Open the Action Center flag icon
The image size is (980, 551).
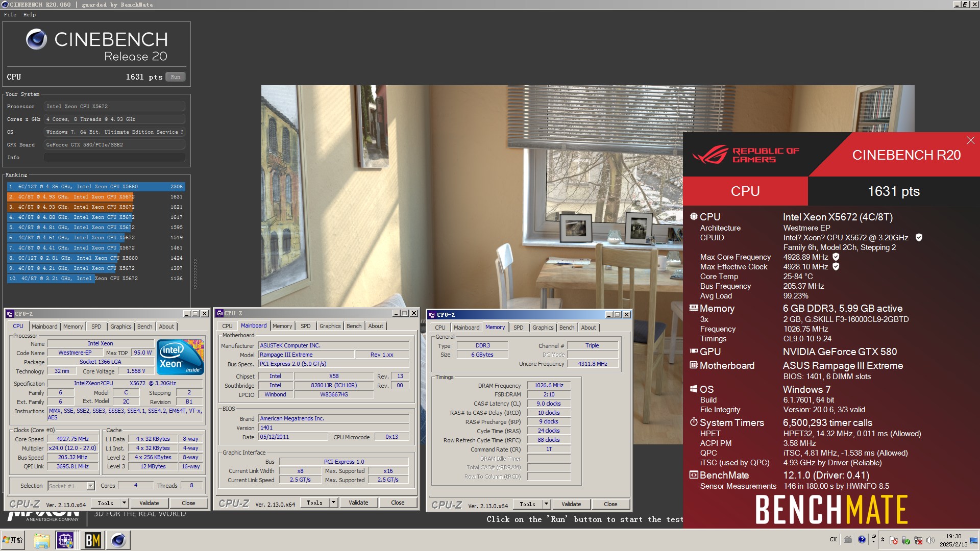[893, 540]
